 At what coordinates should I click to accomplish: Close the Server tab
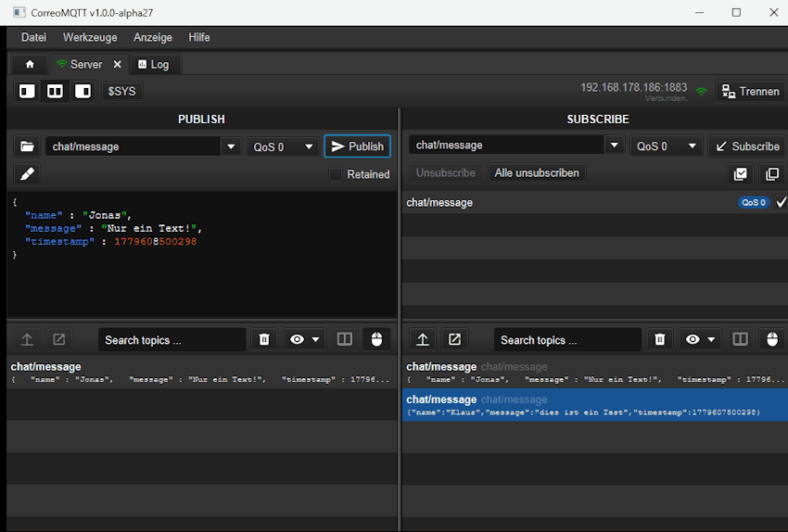(117, 64)
